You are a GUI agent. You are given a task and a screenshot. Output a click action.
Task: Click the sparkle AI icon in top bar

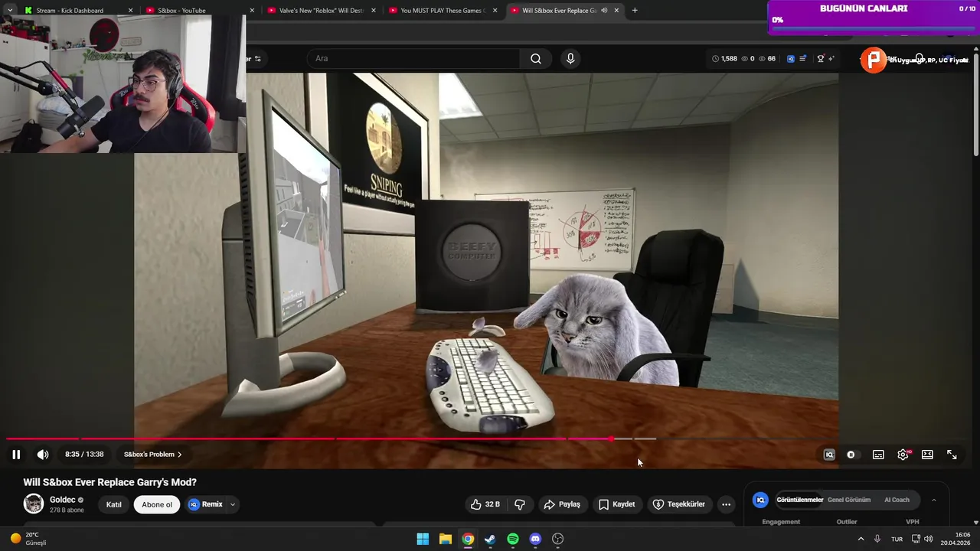[x=831, y=59]
